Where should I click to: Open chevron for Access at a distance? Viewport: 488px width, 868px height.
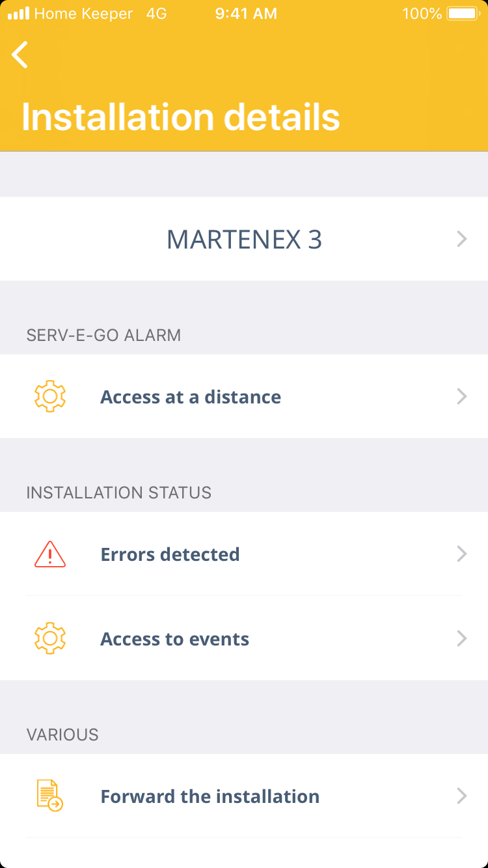[x=462, y=396]
